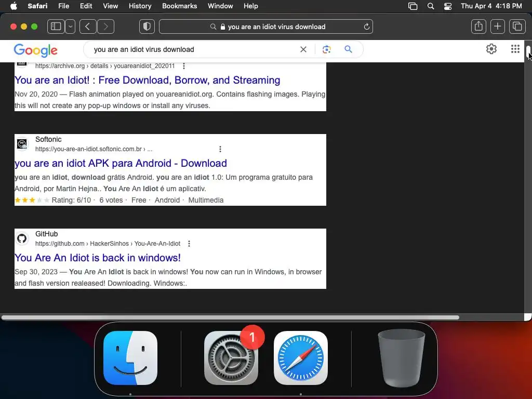
Task: Click the vertical scrollbar thumb
Action: tap(528, 51)
